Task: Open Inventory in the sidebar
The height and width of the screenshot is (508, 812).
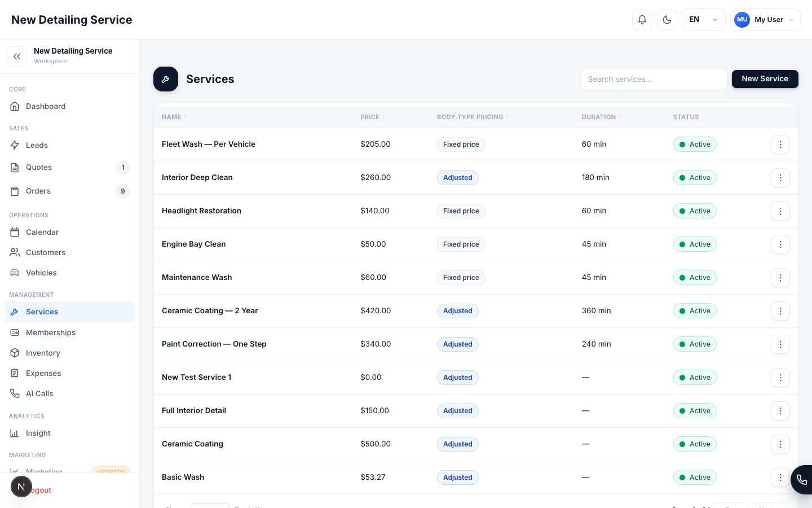Action: [x=70, y=353]
